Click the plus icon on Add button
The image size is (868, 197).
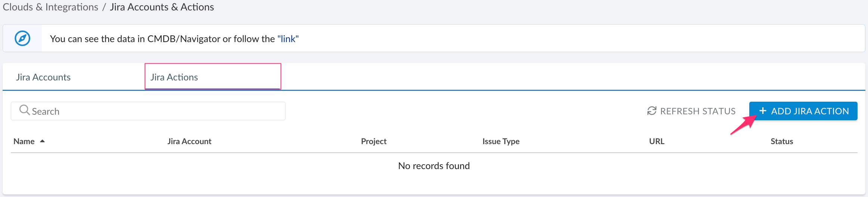763,111
